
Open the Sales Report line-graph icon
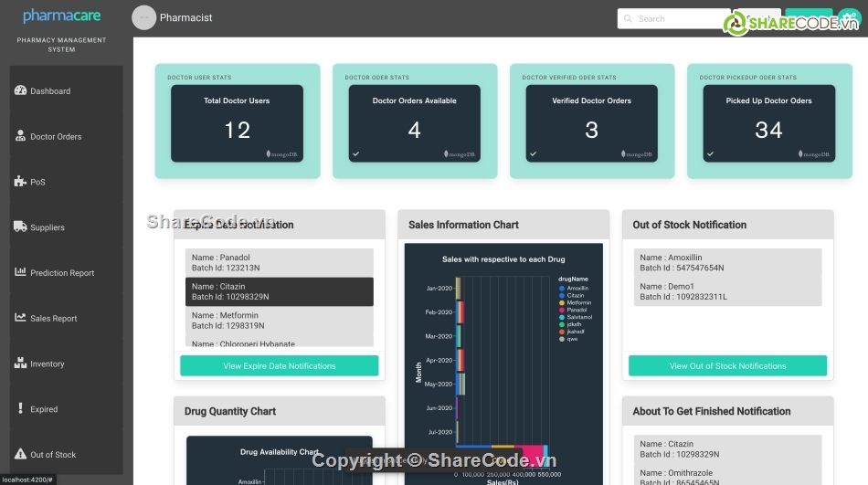[x=20, y=318]
